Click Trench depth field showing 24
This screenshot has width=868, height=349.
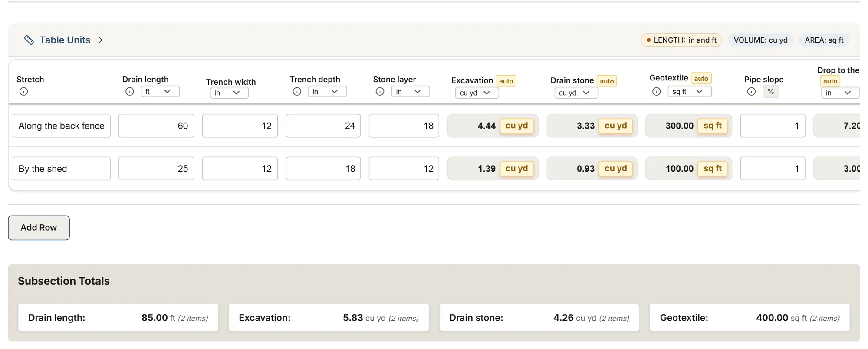coord(323,126)
